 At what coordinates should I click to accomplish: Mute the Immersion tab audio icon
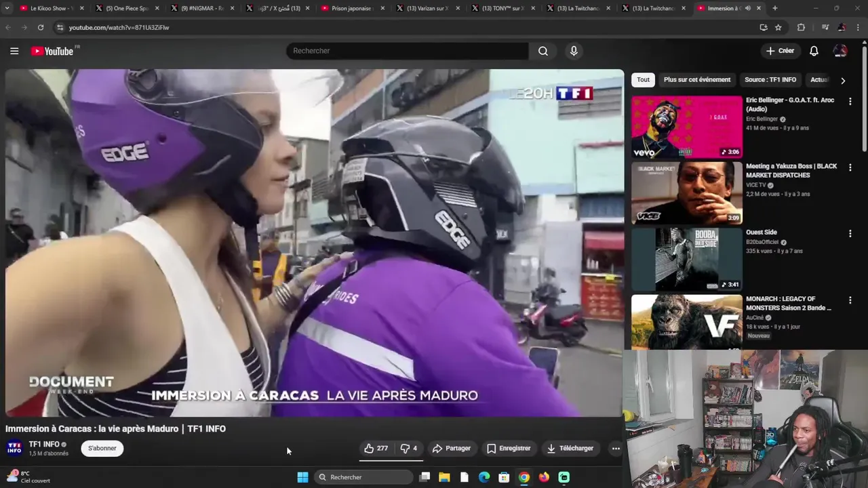pos(748,8)
